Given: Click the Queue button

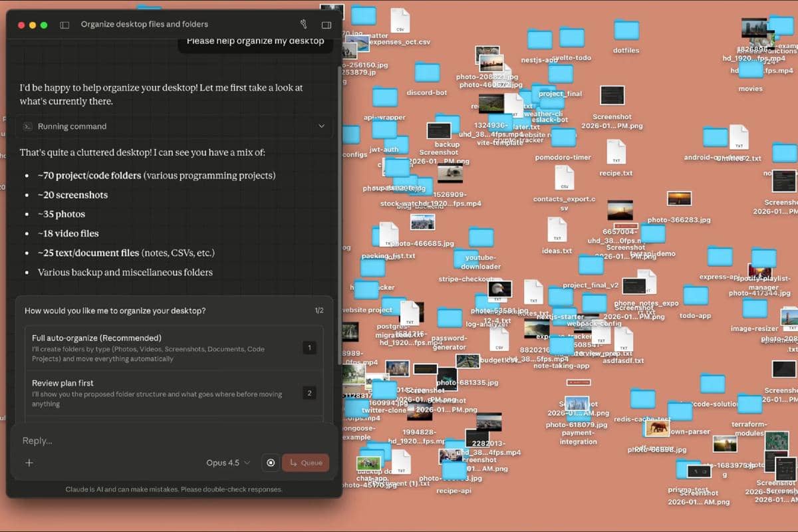Looking at the screenshot, I should click(305, 462).
